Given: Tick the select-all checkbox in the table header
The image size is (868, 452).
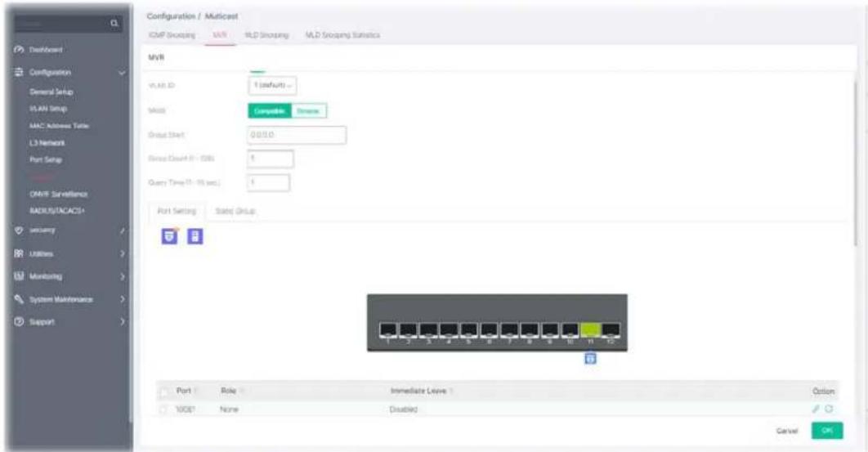Looking at the screenshot, I should tap(163, 392).
